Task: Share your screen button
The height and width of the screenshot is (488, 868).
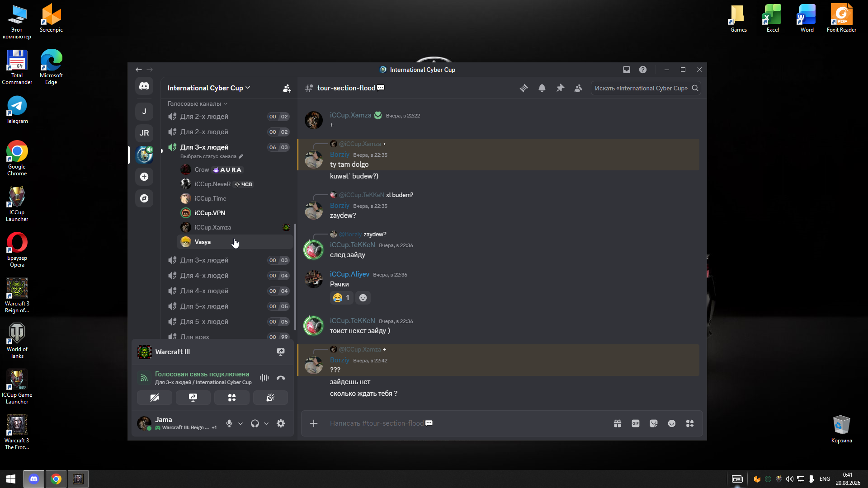Action: point(193,398)
